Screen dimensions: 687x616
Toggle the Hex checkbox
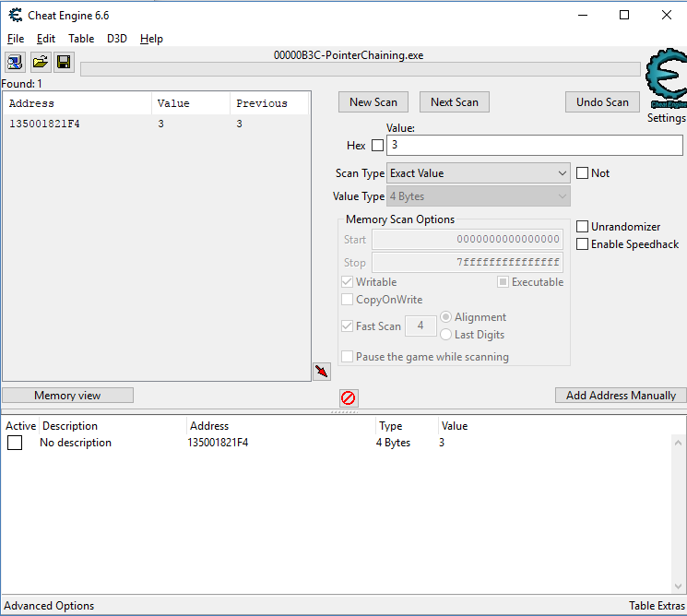click(x=377, y=145)
